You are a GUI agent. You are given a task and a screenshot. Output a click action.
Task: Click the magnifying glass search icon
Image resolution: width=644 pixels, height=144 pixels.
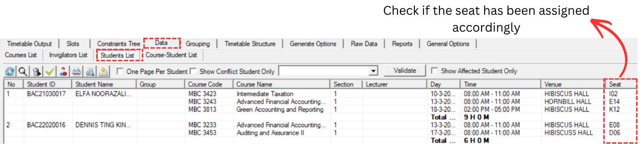point(23,72)
